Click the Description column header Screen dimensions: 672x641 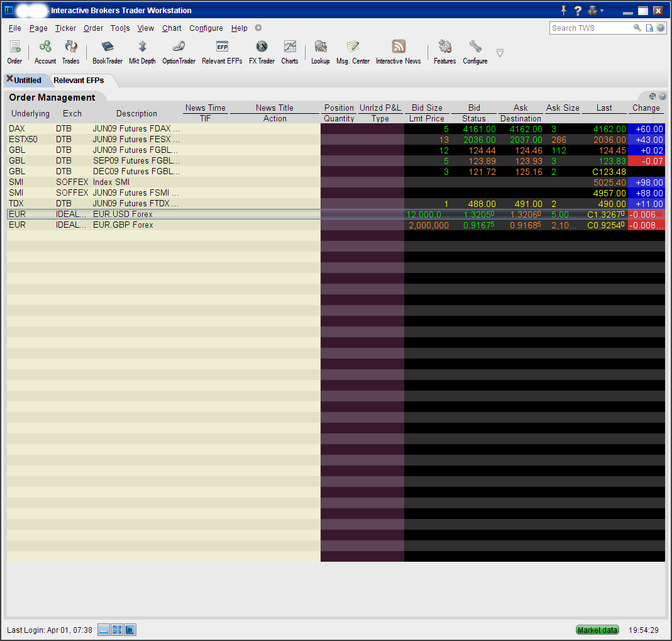[136, 113]
